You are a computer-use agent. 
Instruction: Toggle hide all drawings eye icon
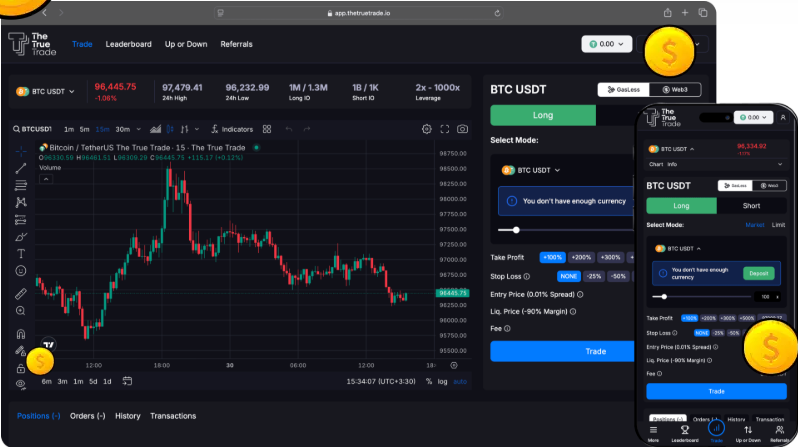point(20,384)
